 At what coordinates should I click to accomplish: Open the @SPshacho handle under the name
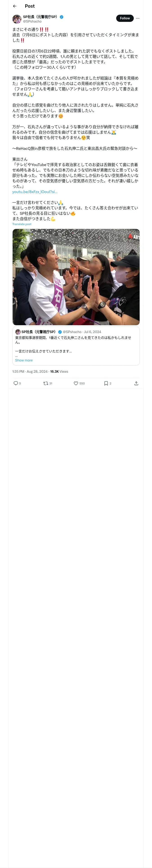[x=32, y=21]
